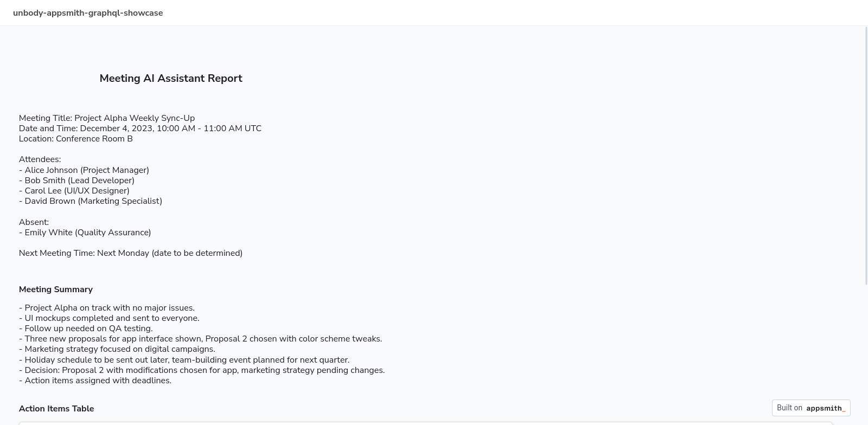
Task: Click the Meeting Summary heading
Action: (56, 289)
